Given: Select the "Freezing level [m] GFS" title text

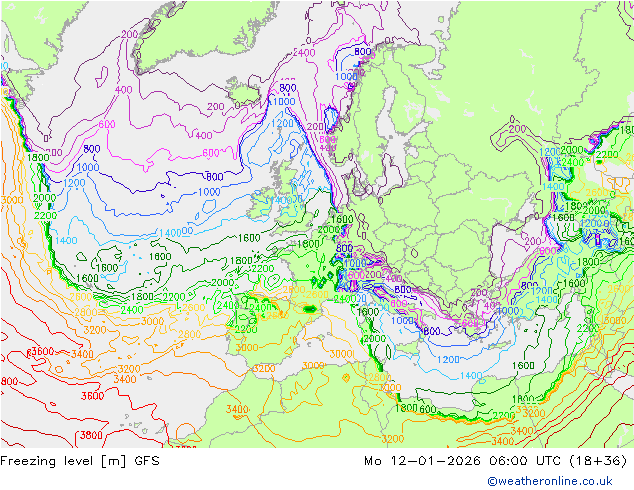Looking at the screenshot, I should click(x=80, y=461).
